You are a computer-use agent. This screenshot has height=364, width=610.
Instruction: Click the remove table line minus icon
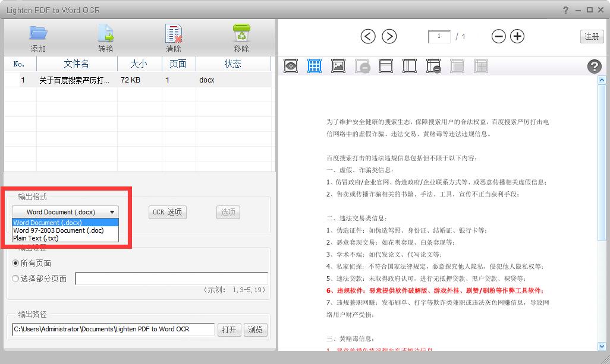click(433, 66)
